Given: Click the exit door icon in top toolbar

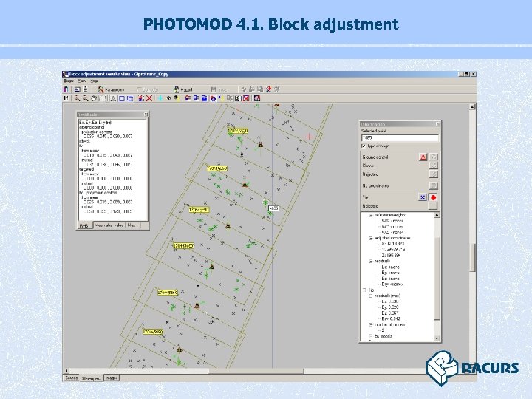Looking at the screenshot, I should (x=66, y=89).
